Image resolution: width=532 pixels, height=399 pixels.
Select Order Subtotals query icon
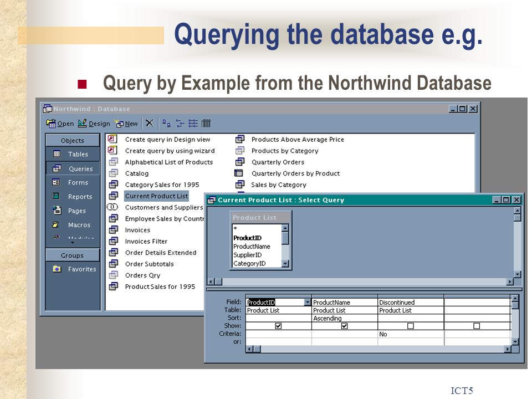[113, 264]
